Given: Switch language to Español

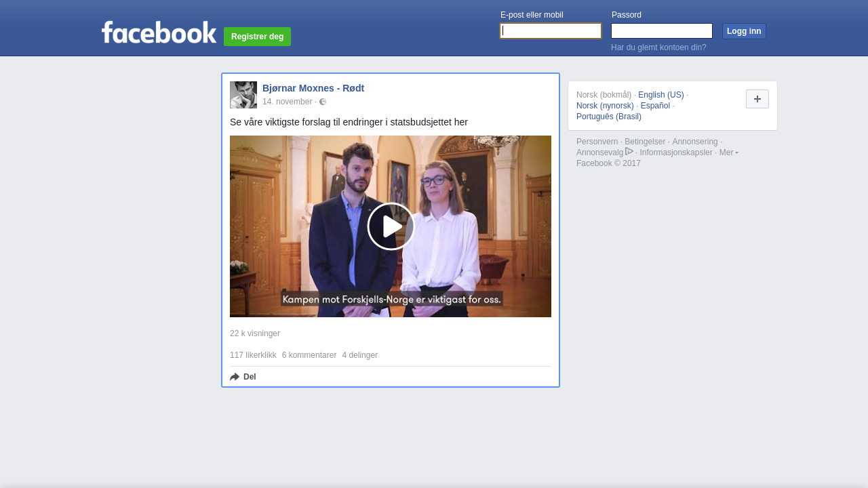Looking at the screenshot, I should (655, 106).
